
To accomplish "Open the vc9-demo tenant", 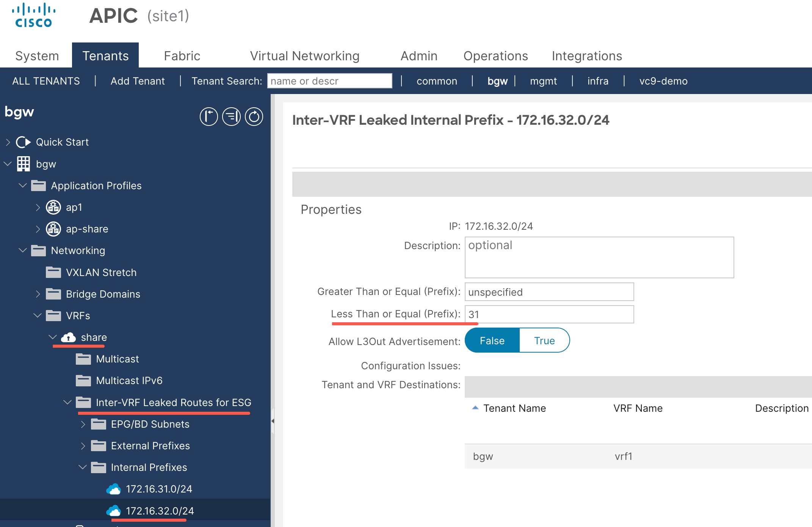I will coord(663,81).
